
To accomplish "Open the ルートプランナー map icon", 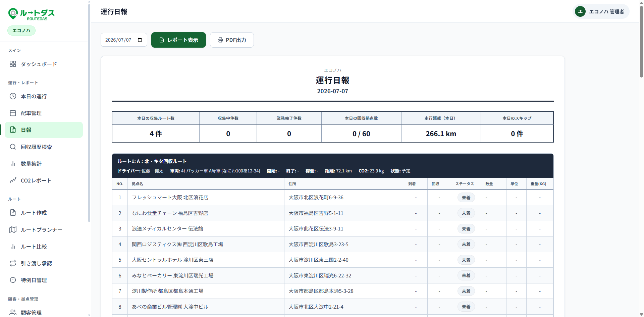I will tap(13, 230).
